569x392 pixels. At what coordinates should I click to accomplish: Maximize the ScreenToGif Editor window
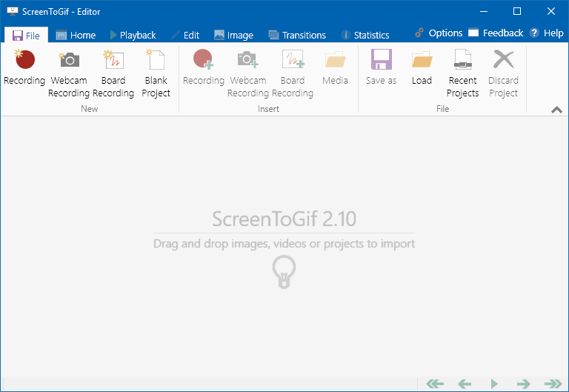(517, 11)
